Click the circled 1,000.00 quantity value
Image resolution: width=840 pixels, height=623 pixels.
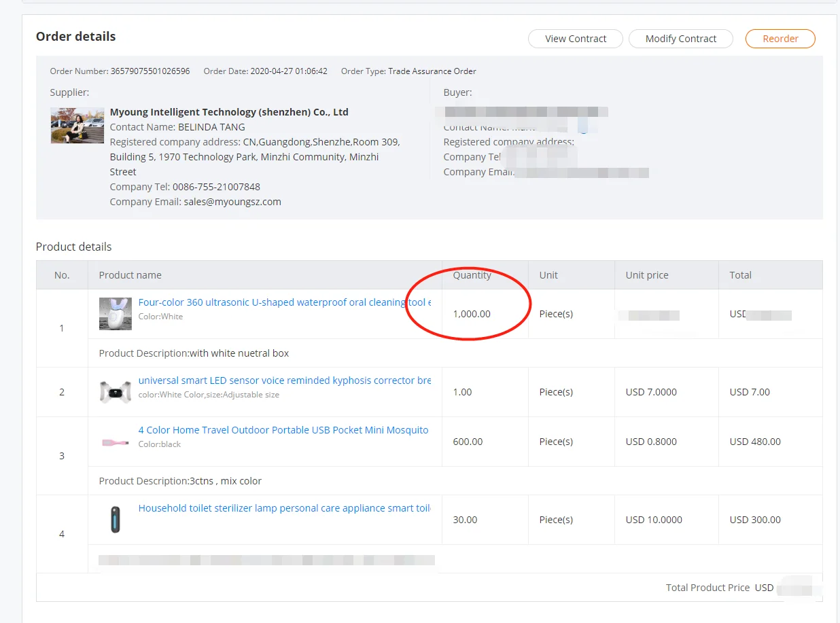[x=472, y=314]
